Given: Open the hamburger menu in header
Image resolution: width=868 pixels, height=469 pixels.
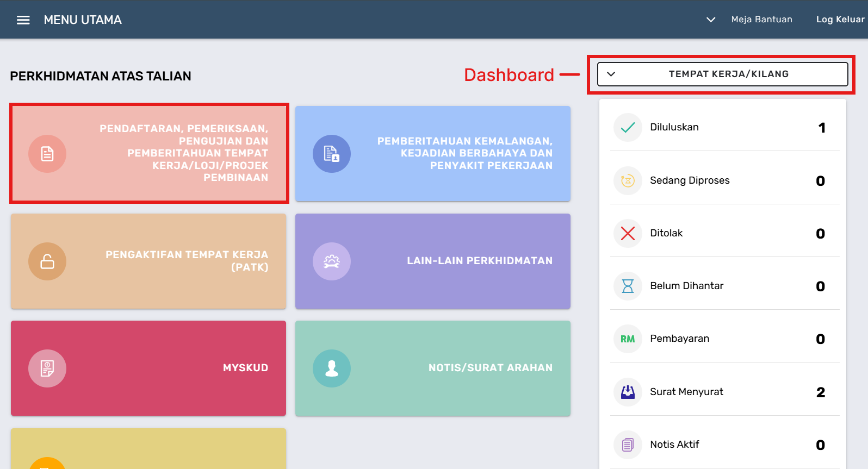Looking at the screenshot, I should coord(23,20).
